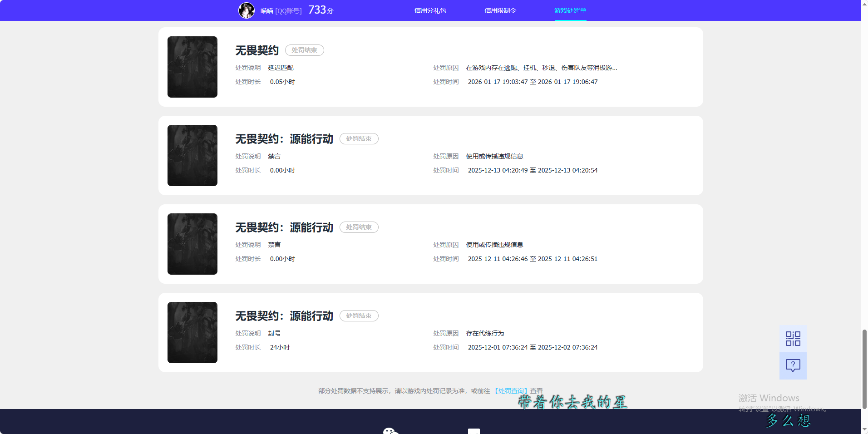Switch to the 信用限制令 tab
This screenshot has width=868, height=434.
coord(500,10)
